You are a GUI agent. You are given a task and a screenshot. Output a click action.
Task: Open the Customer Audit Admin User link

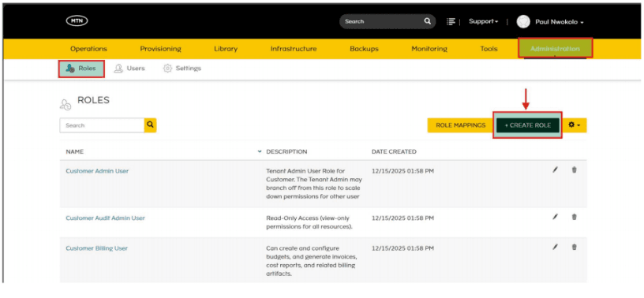pos(106,218)
